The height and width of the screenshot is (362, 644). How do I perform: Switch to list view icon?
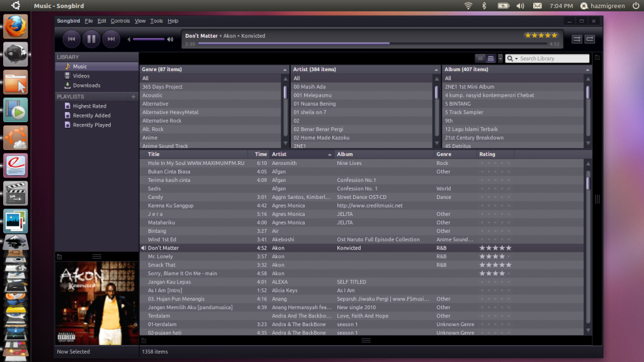(480, 59)
